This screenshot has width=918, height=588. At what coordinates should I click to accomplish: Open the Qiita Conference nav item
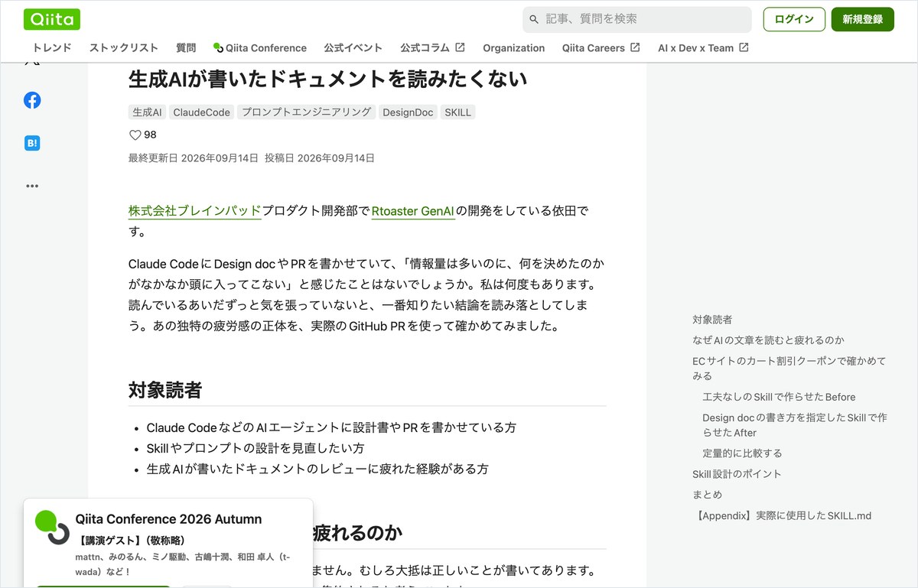(x=260, y=47)
